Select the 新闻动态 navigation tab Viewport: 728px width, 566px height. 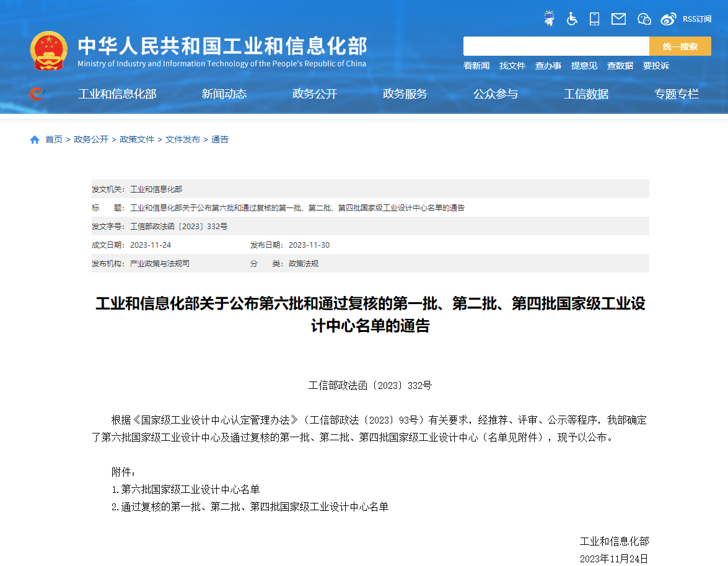(224, 94)
